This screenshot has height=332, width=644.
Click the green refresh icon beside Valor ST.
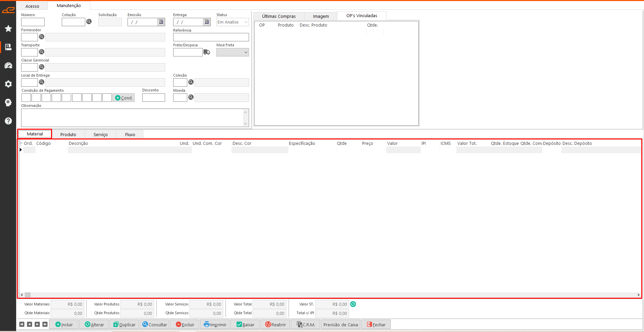[353, 304]
